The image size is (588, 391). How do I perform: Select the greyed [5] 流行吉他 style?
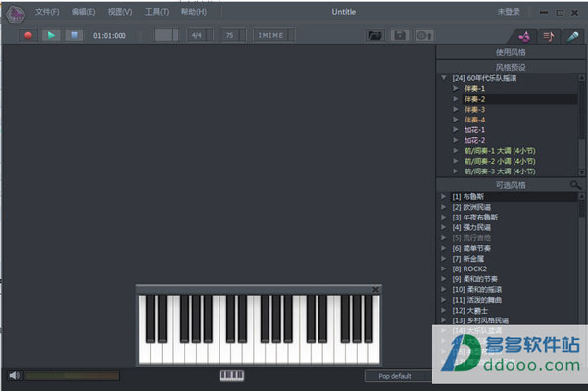tap(471, 238)
